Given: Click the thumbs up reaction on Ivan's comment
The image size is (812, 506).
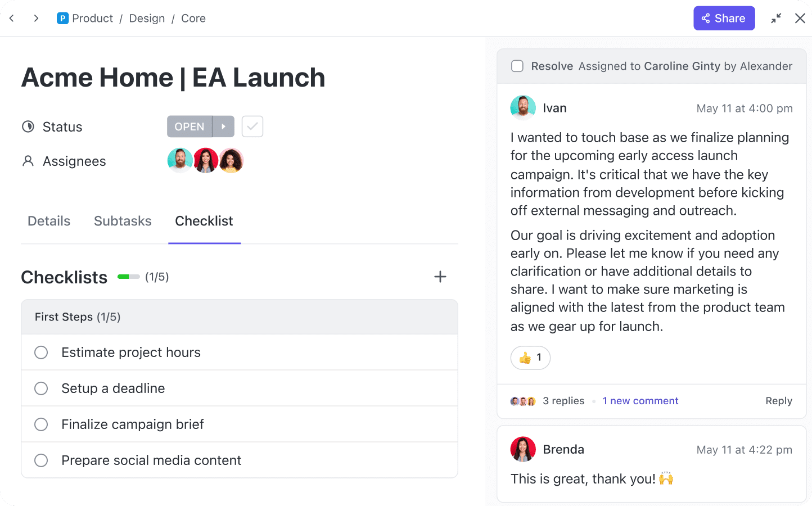Looking at the screenshot, I should [530, 358].
